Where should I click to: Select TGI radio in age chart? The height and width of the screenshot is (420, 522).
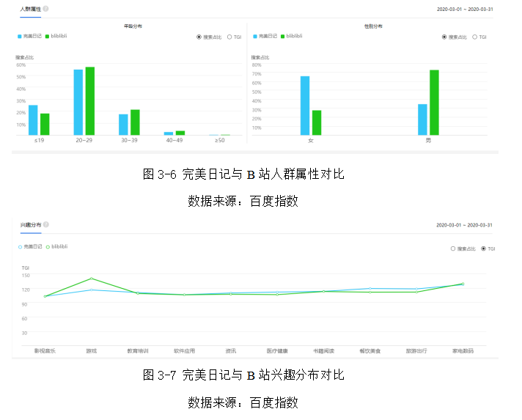229,37
